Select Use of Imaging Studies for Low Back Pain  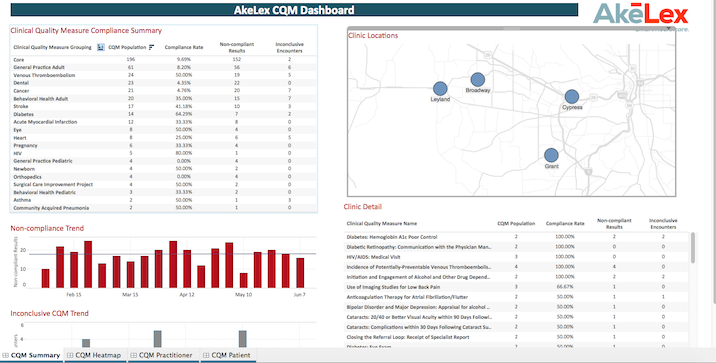[x=517, y=287]
